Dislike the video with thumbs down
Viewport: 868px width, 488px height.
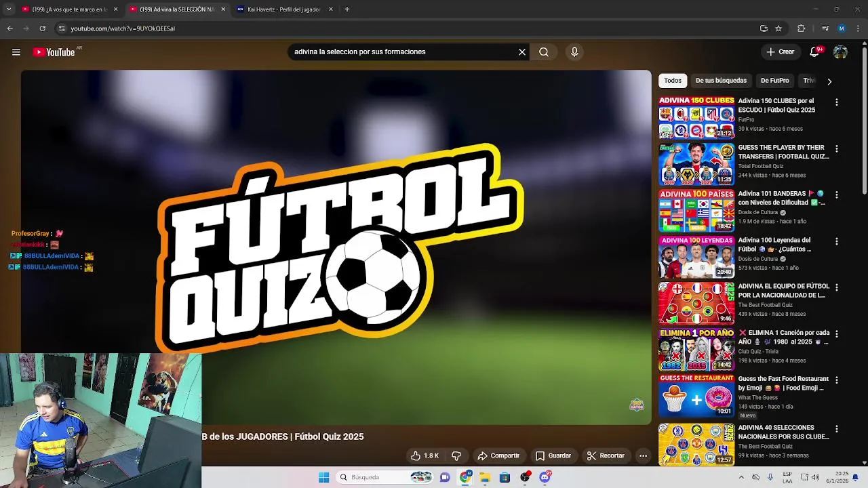coord(456,455)
